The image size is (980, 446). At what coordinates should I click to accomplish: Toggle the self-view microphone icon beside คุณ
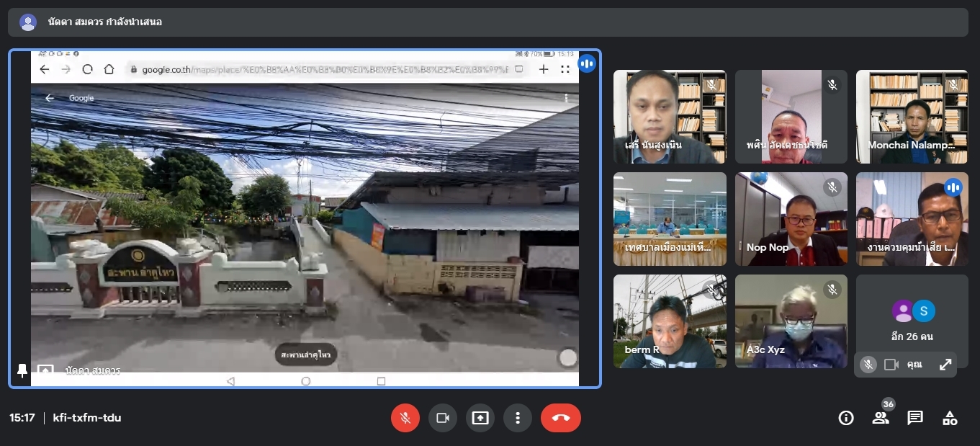coord(868,365)
